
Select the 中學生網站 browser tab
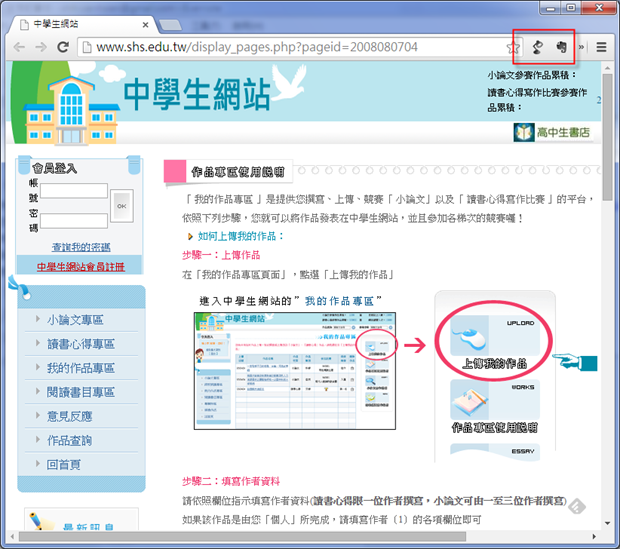[83, 25]
